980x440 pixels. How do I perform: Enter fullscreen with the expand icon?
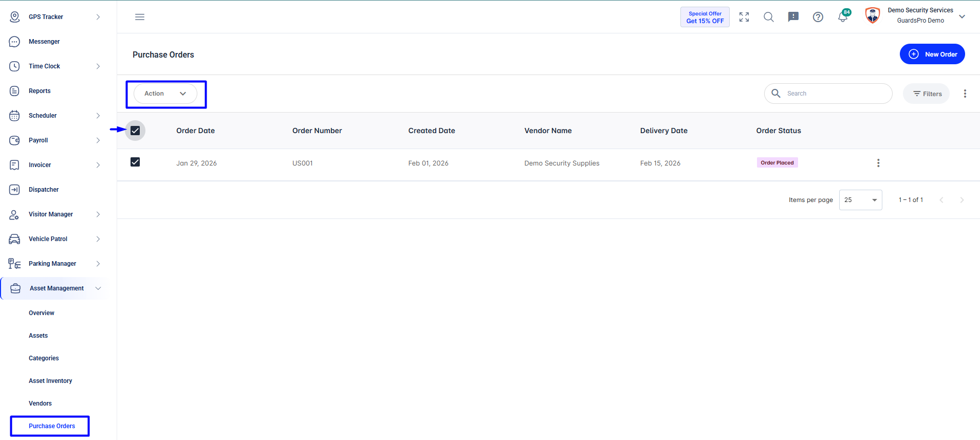point(744,17)
